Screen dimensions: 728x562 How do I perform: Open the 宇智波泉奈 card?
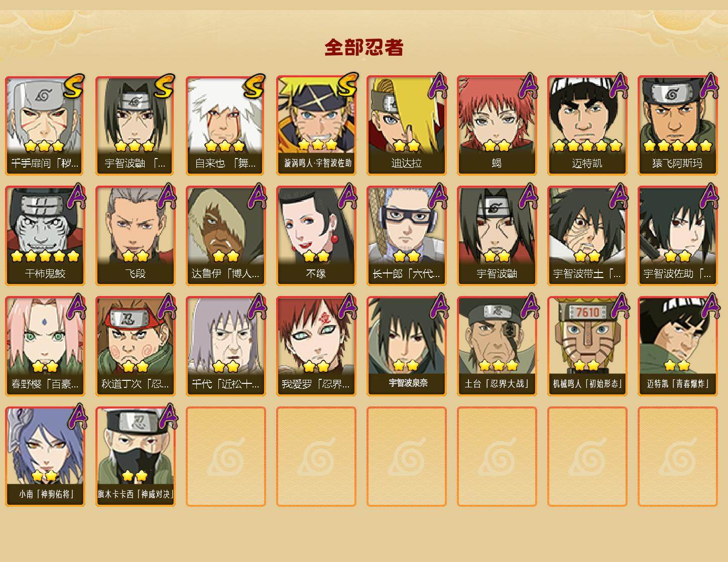[407, 346]
